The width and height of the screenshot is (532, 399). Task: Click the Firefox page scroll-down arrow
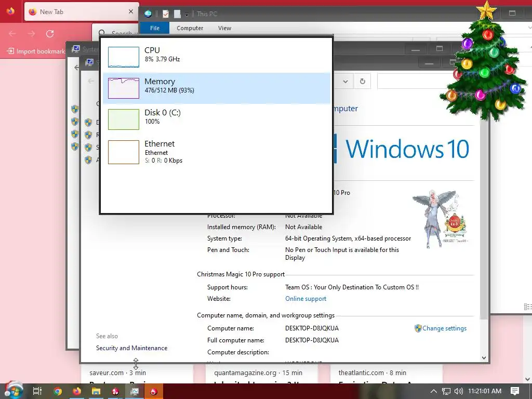[528, 379]
